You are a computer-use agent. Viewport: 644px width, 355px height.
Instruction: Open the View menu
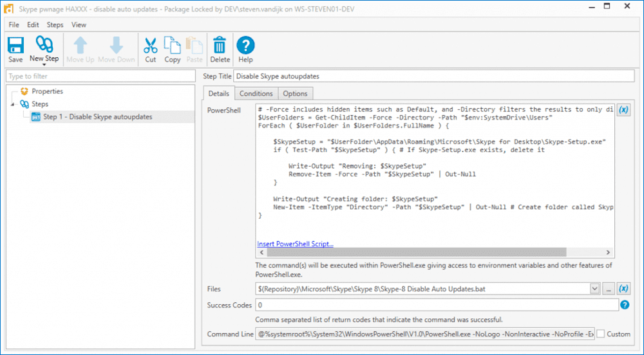[x=79, y=24]
